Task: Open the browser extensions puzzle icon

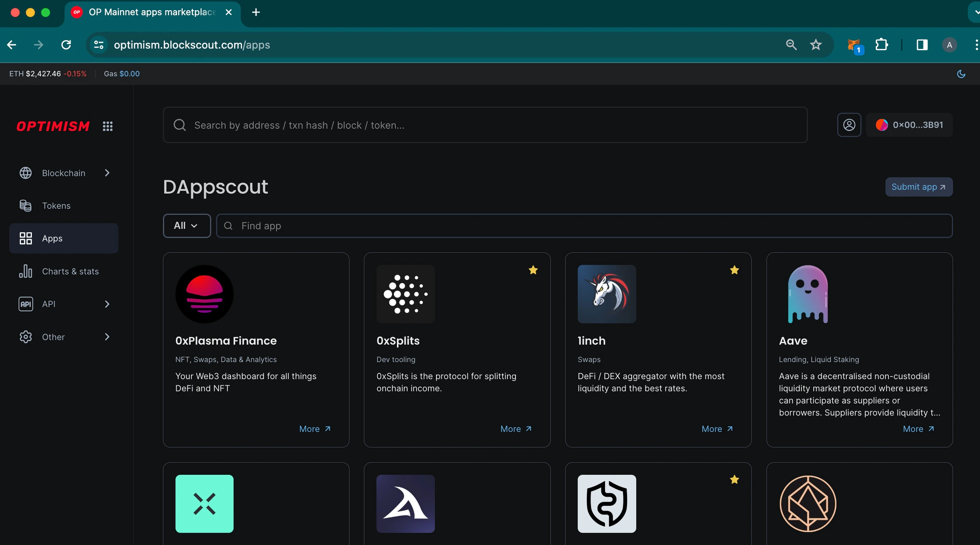Action: click(882, 45)
